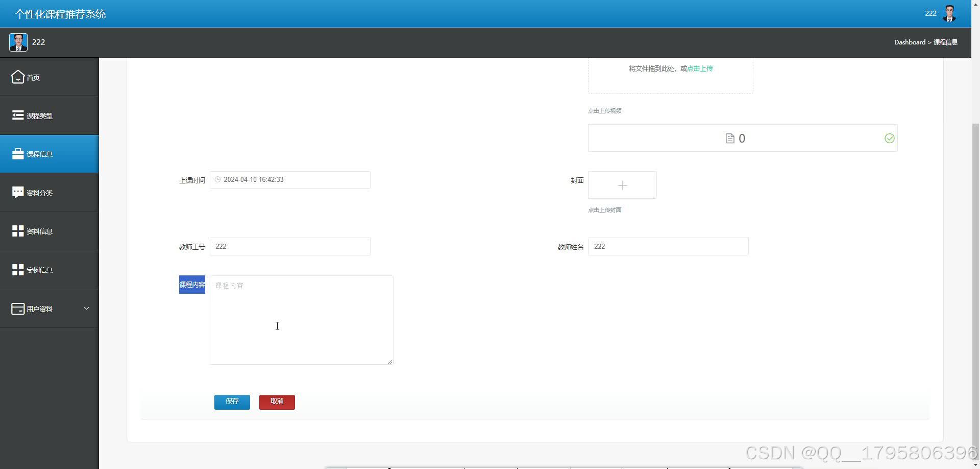The image size is (980, 469).
Task: Click the 点击上传 upload link
Action: [x=700, y=68]
